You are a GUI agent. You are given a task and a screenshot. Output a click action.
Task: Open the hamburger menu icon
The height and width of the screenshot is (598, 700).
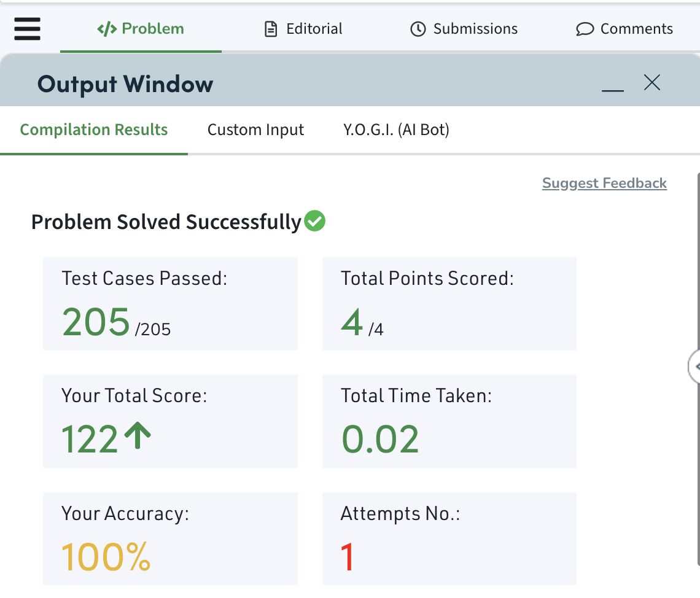pyautogui.click(x=27, y=29)
